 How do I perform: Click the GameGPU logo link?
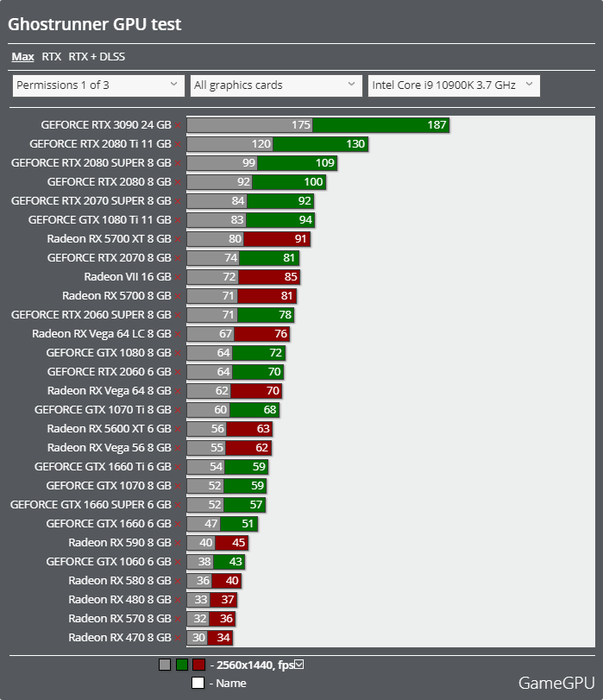click(556, 683)
